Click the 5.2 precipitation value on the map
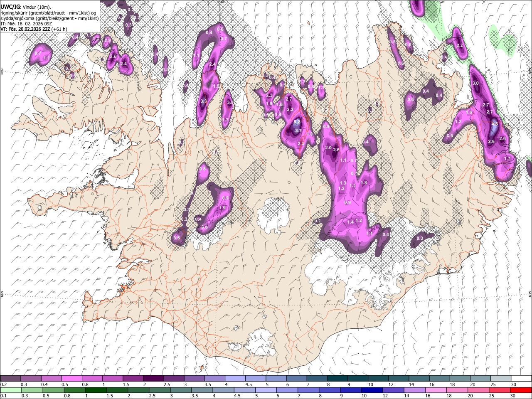532x399 pixels. pos(297,122)
